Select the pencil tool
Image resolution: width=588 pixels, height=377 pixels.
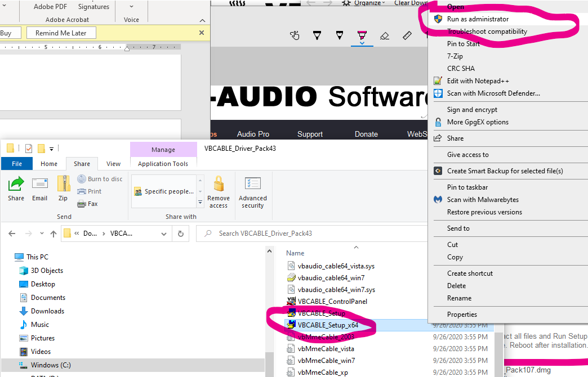tap(340, 35)
